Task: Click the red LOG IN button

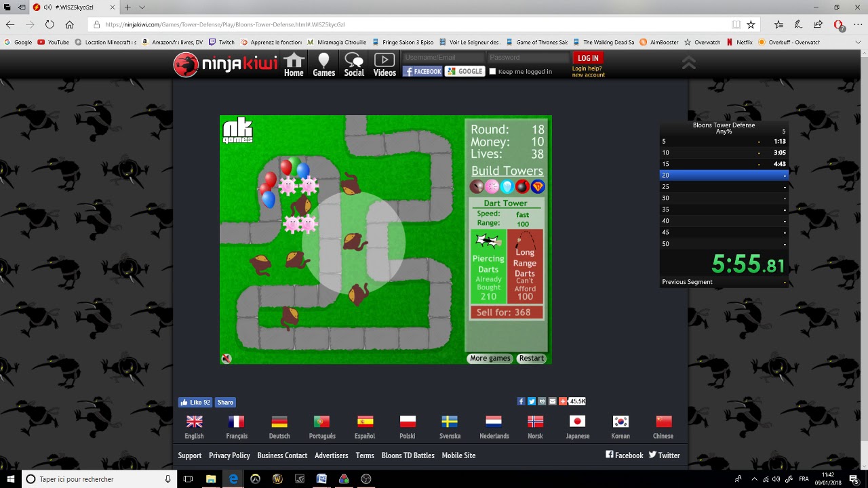Action: point(588,58)
